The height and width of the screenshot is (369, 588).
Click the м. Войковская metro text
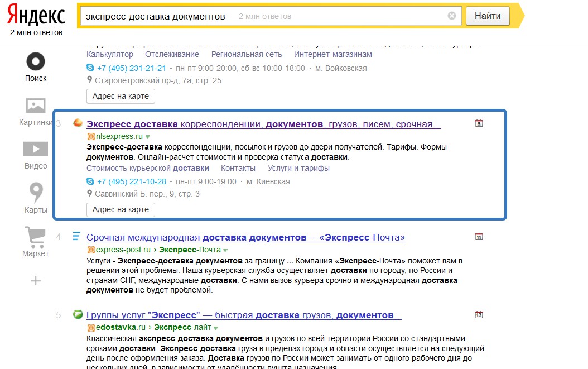click(341, 68)
